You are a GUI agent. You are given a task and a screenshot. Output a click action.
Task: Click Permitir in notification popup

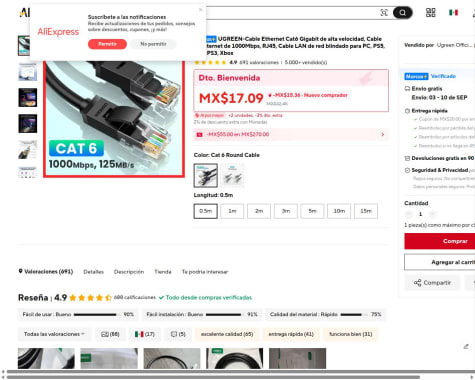tap(107, 44)
